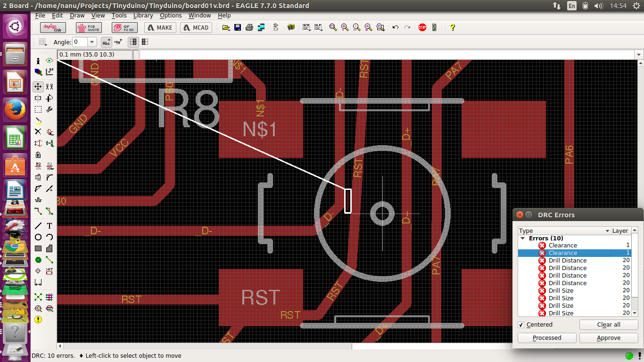Viewport: 644px width, 362px height.
Task: Click the yellow Errors exclamation icon
Action: click(x=38, y=319)
